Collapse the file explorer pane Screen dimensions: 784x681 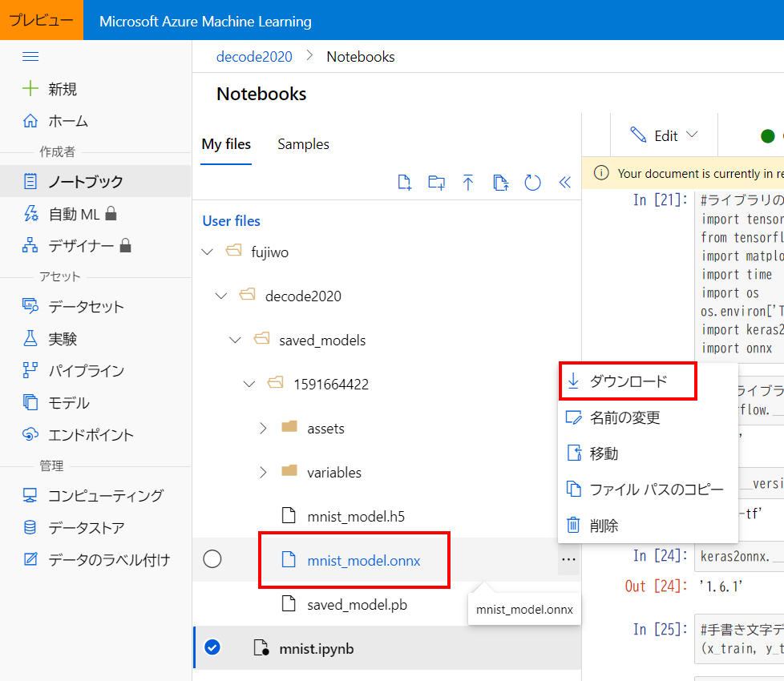565,183
